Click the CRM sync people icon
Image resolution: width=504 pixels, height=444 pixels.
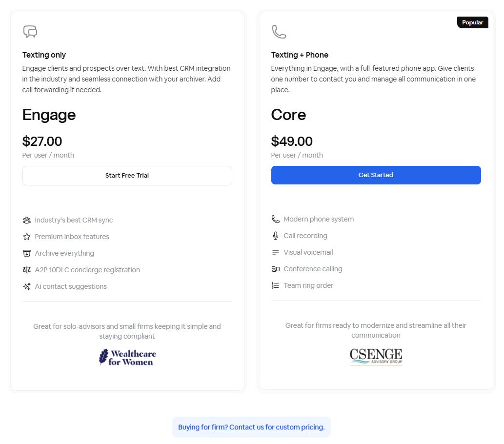[x=27, y=220]
